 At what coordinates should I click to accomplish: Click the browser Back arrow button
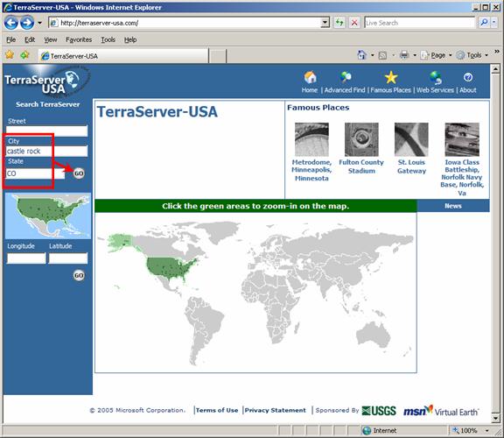point(11,23)
